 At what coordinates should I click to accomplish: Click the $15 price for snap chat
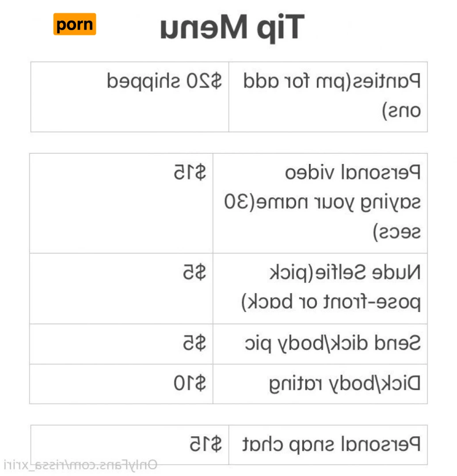[x=206, y=444]
